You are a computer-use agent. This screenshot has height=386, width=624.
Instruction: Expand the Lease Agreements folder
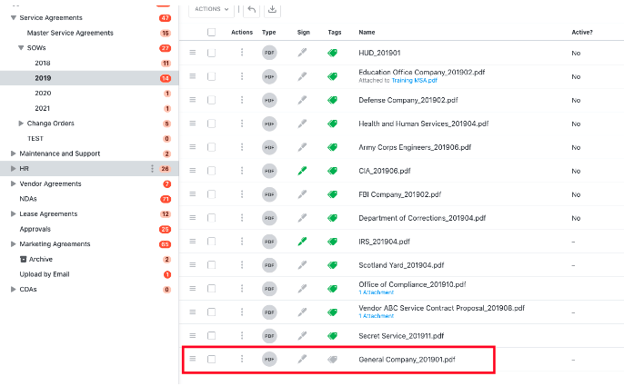[13, 214]
